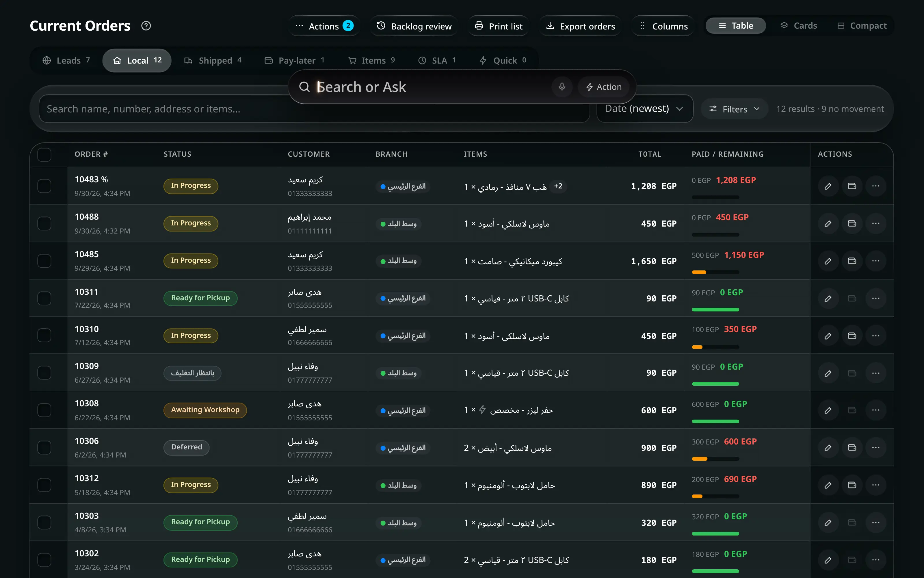Click payment progress bar for order 10485

[x=715, y=272]
